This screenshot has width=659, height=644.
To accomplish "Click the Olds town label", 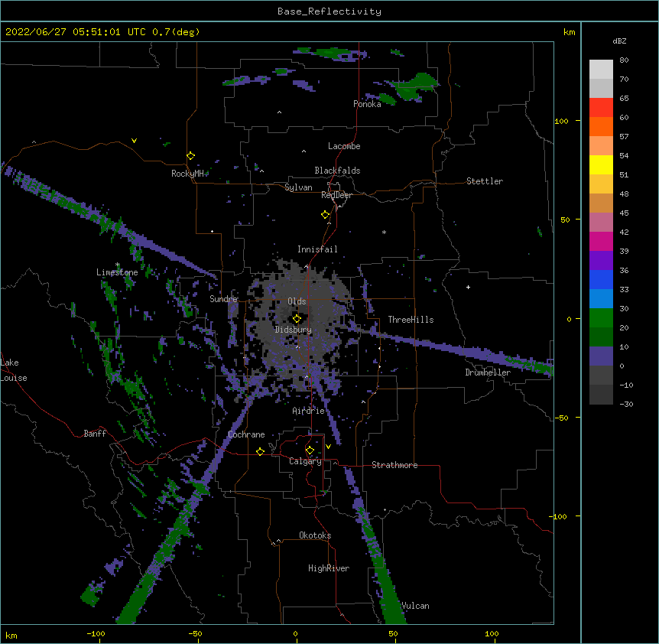I will click(297, 301).
